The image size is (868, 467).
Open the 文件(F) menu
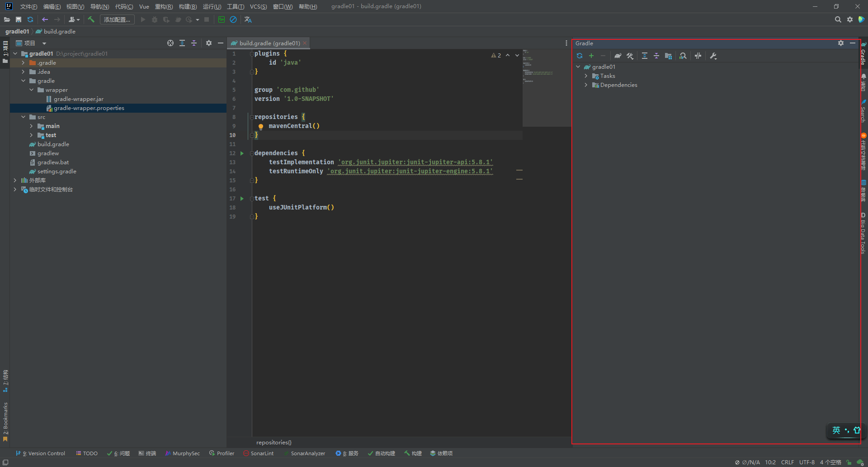pyautogui.click(x=28, y=6)
